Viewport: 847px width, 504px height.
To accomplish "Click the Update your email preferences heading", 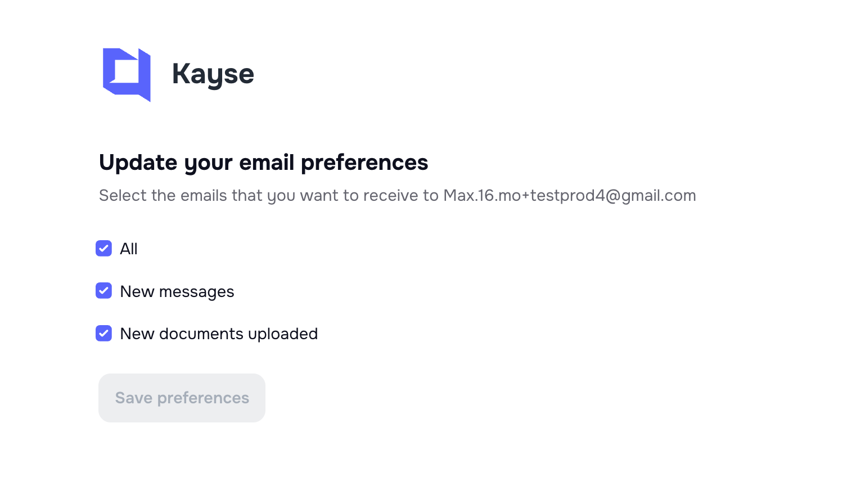I will [x=263, y=163].
